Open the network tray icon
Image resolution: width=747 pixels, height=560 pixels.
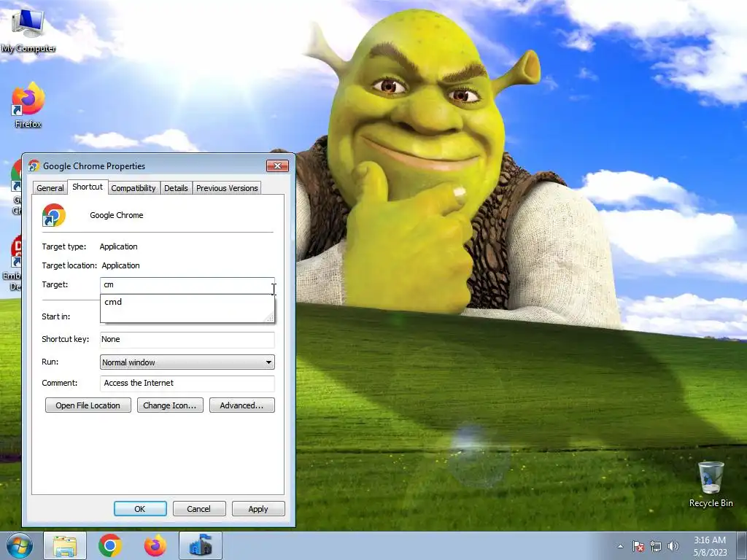tap(656, 546)
